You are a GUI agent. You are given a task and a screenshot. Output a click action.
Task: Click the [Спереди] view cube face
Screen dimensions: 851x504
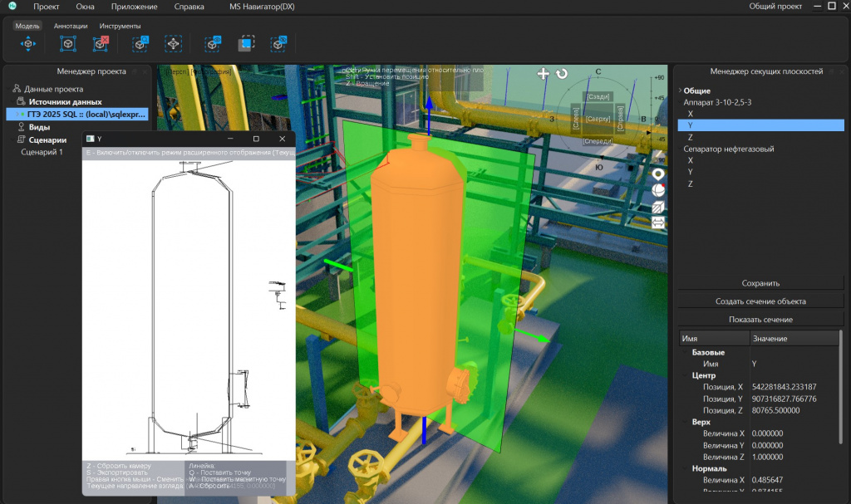(598, 141)
